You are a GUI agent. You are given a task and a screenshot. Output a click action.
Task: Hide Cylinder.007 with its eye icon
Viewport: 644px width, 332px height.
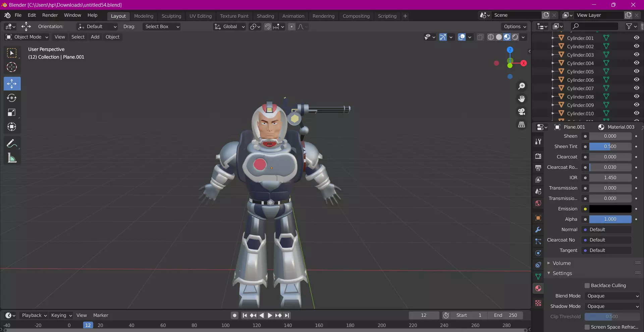tap(636, 88)
